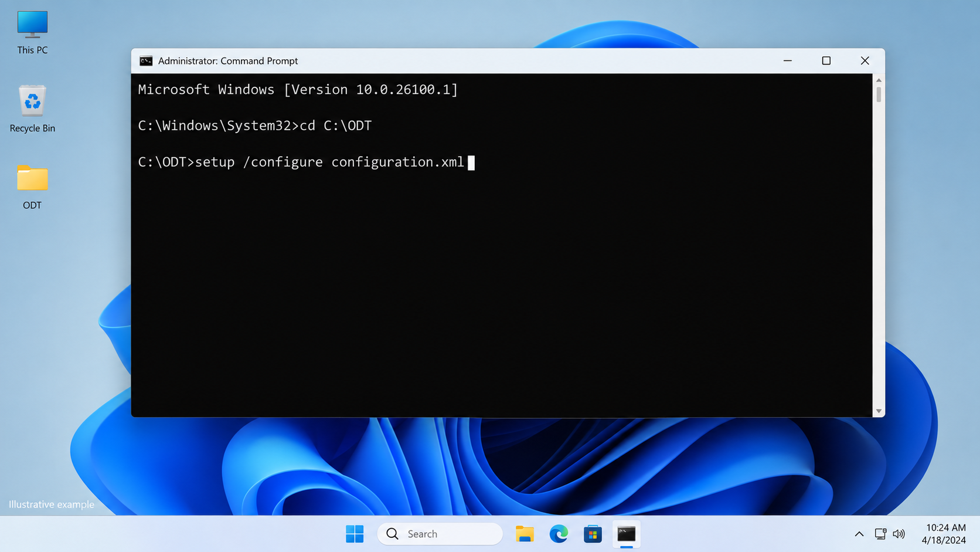
Task: Open the clock showing 10:24 AM
Action: coord(944,534)
